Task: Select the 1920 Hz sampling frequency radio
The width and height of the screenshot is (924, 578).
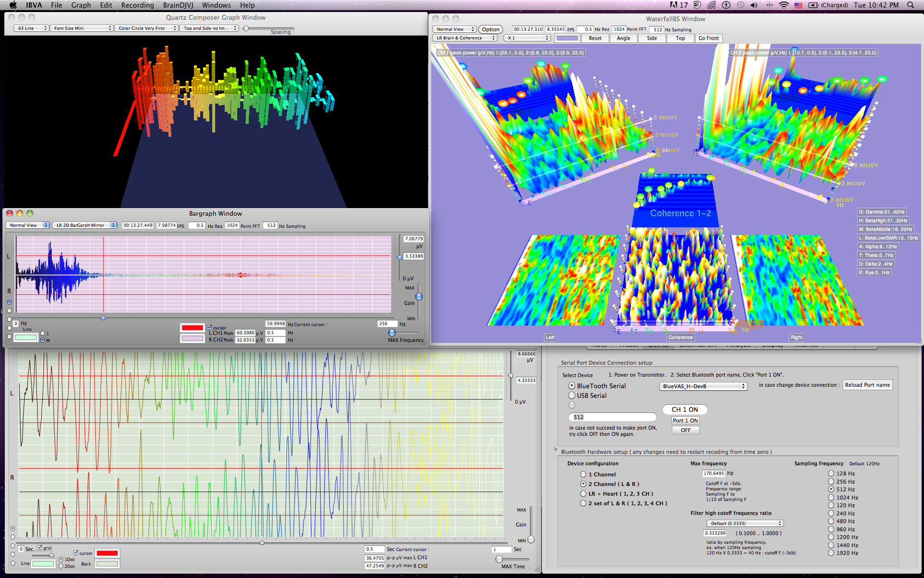Action: coord(831,553)
